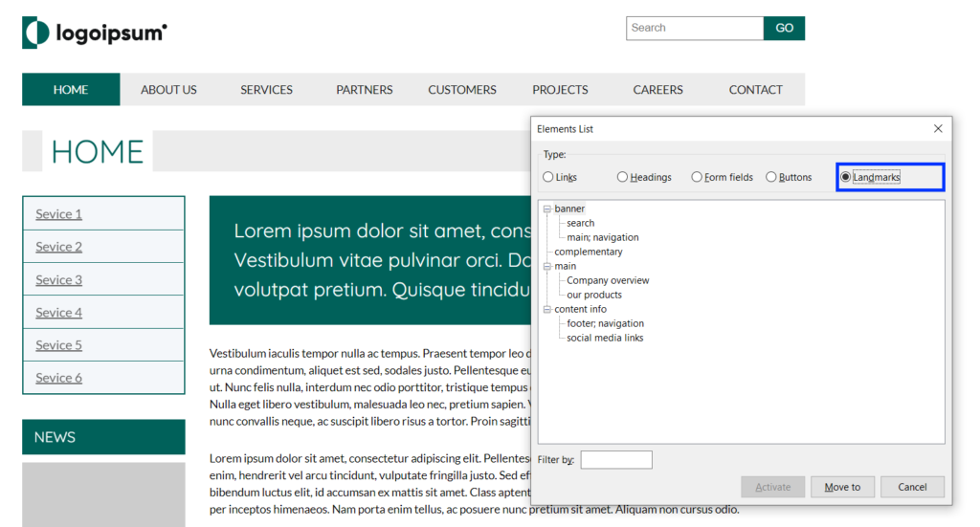Collapse the main landmark tree node
980x527 pixels.
click(546, 267)
